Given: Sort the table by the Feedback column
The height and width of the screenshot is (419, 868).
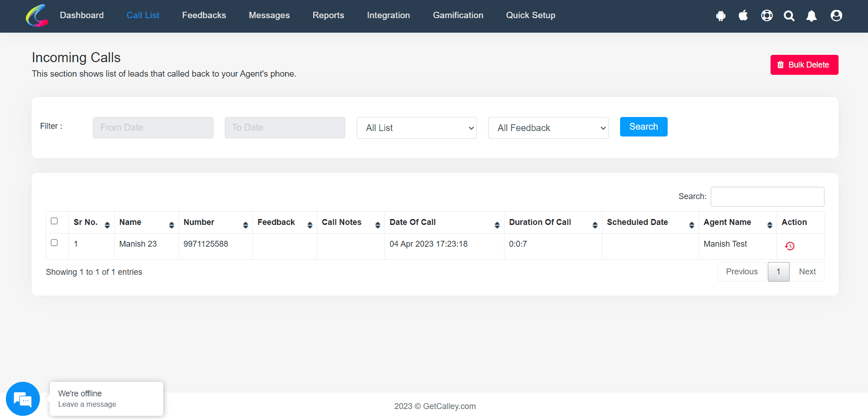Looking at the screenshot, I should (285, 222).
